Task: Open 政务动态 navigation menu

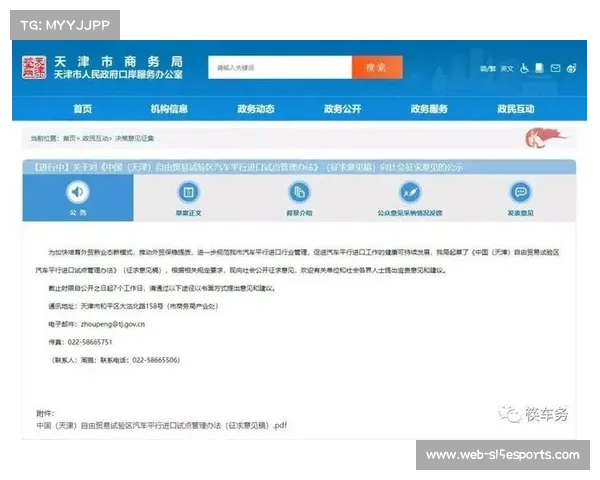Action: pos(256,109)
